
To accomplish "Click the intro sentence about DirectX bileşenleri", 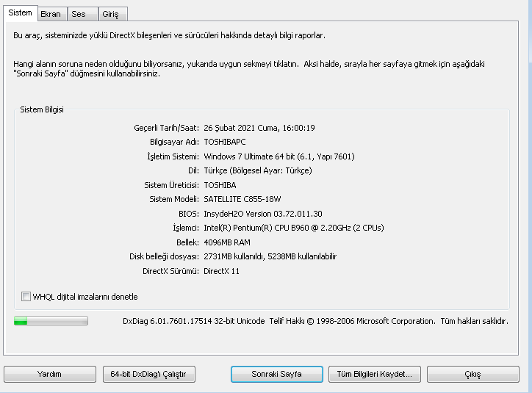I will (x=169, y=35).
